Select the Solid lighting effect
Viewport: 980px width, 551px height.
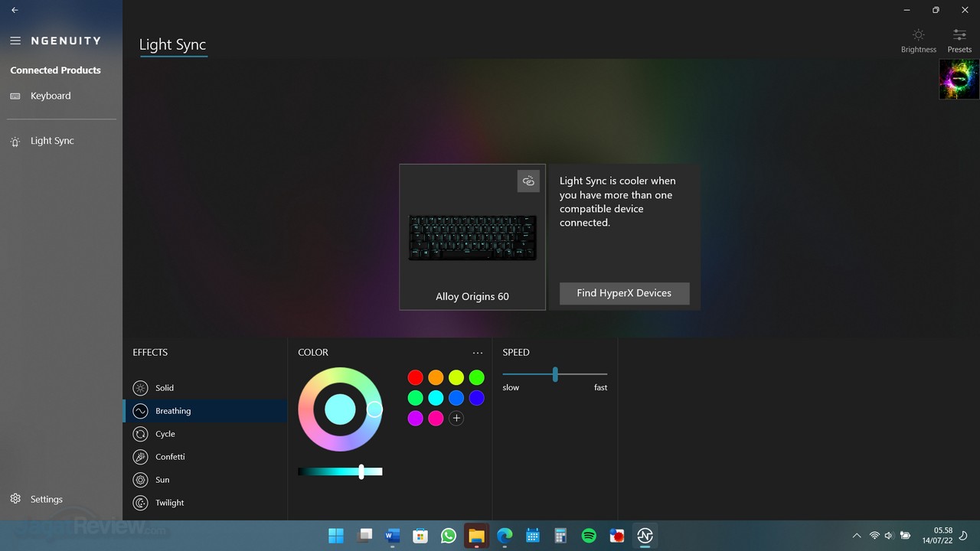pos(164,388)
